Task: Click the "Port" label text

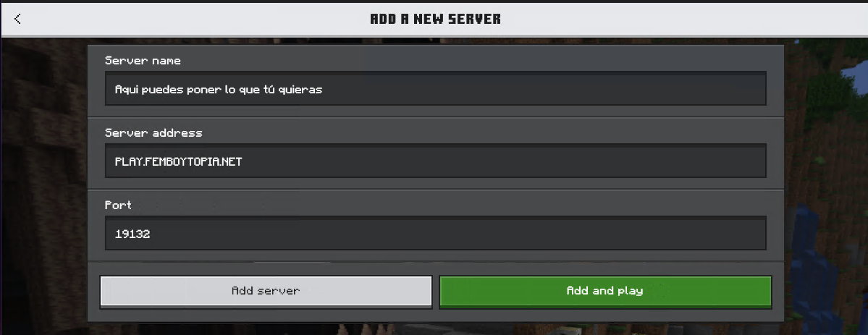Action: (118, 205)
